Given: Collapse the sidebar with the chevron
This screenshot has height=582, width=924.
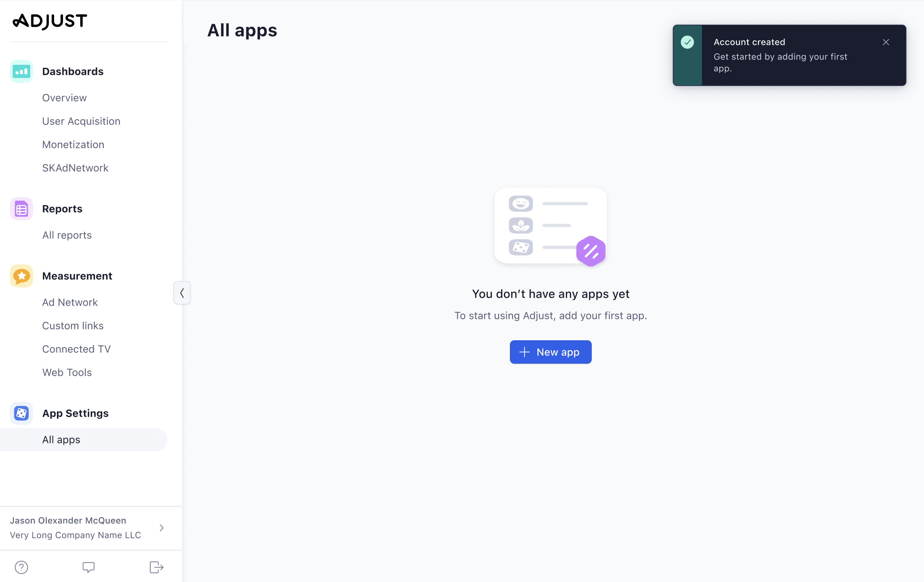Looking at the screenshot, I should point(182,293).
